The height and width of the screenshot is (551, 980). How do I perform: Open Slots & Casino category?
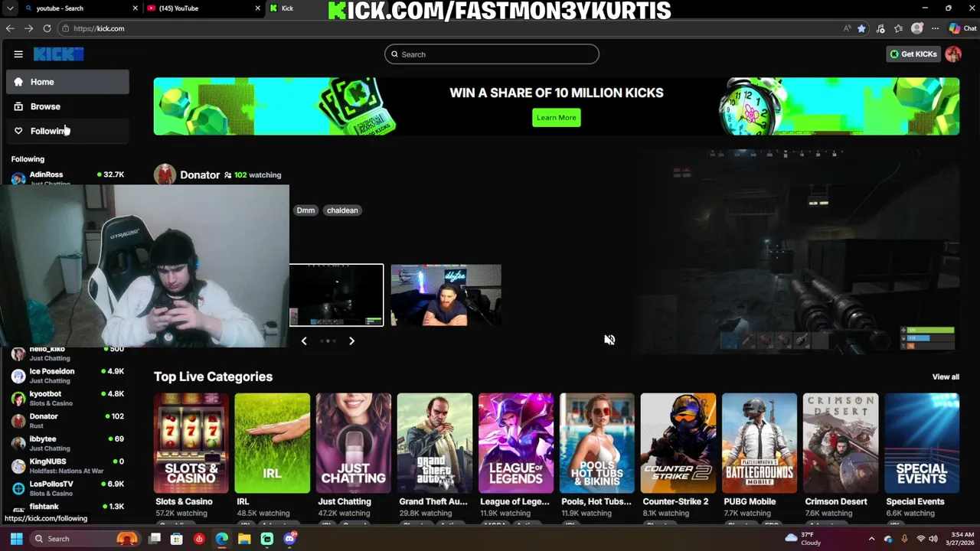point(191,443)
